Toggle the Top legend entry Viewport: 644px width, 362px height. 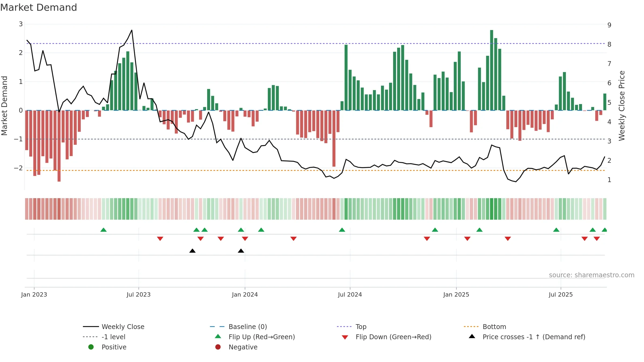(x=352, y=327)
